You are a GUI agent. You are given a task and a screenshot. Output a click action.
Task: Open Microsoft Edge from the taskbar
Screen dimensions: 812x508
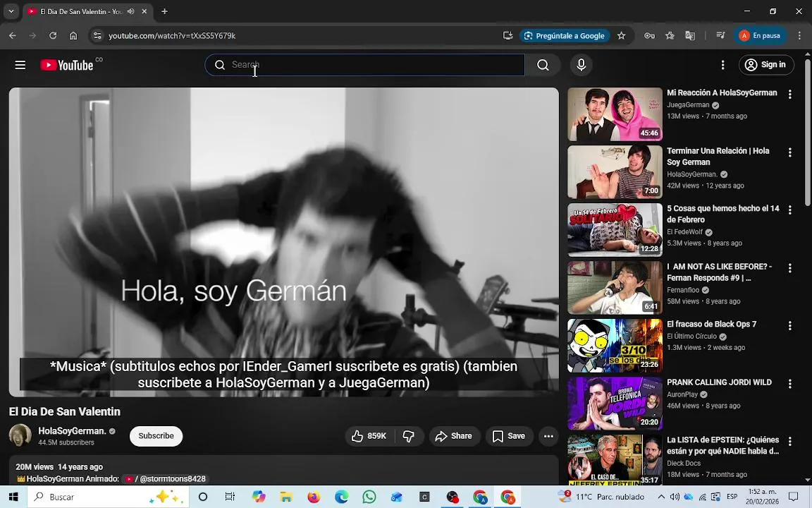pyautogui.click(x=341, y=497)
